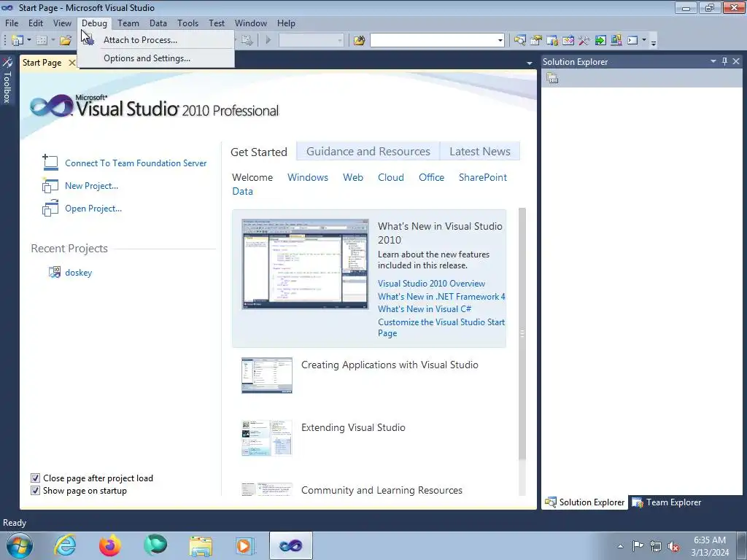Click into the Find text input field
Viewport: 747px width, 560px height.
point(433,41)
